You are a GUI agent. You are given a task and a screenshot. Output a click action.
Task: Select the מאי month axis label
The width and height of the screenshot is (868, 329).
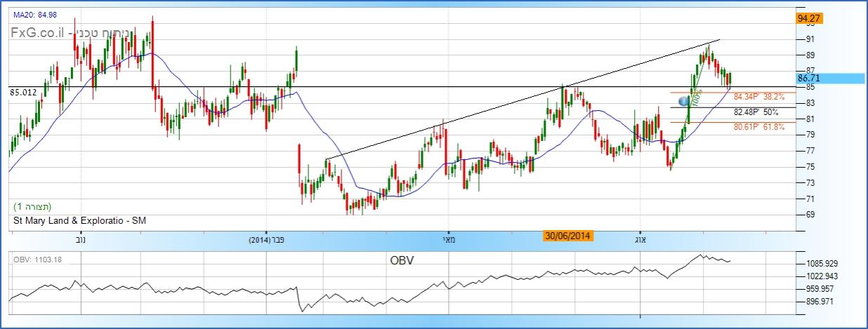[x=447, y=239]
